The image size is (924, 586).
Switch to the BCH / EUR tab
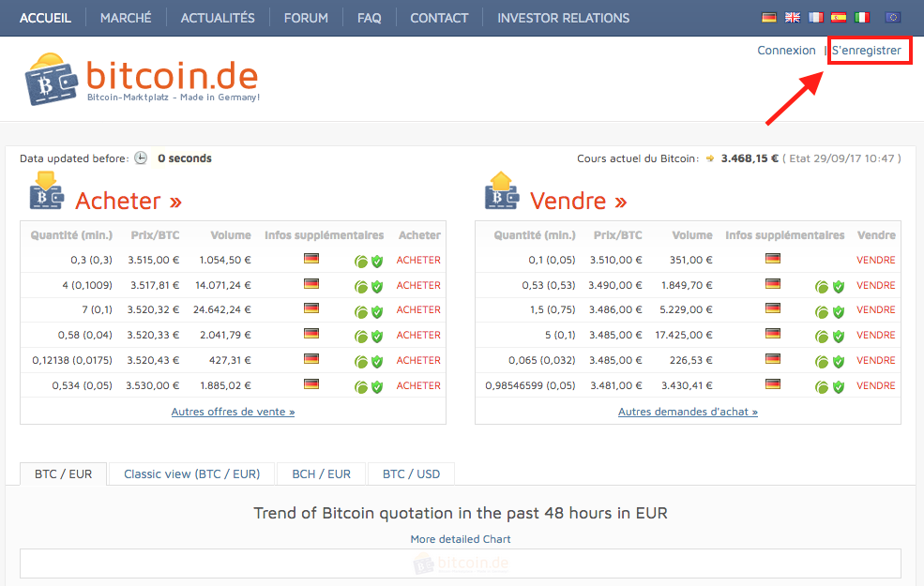tap(321, 474)
